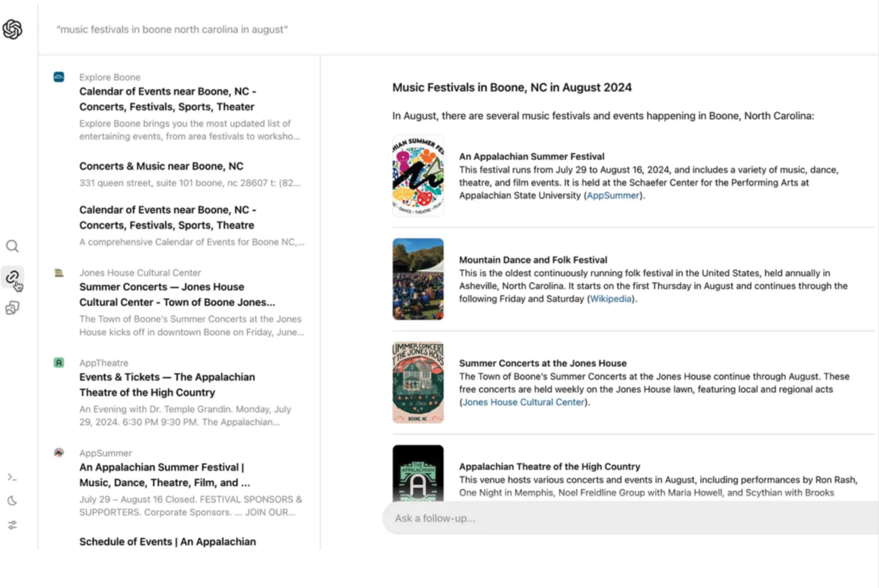Viewport: 879px width, 588px height.
Task: Click the AppSummer favicon
Action: (59, 453)
